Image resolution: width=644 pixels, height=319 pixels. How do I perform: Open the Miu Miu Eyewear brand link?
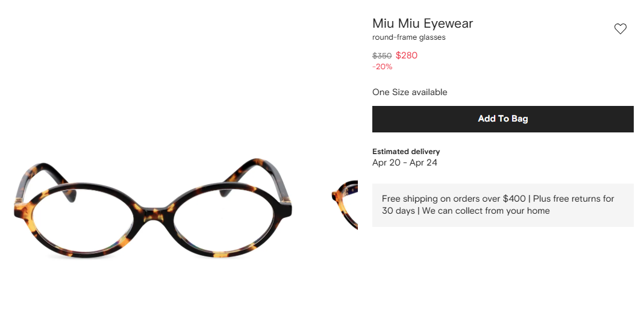(423, 23)
